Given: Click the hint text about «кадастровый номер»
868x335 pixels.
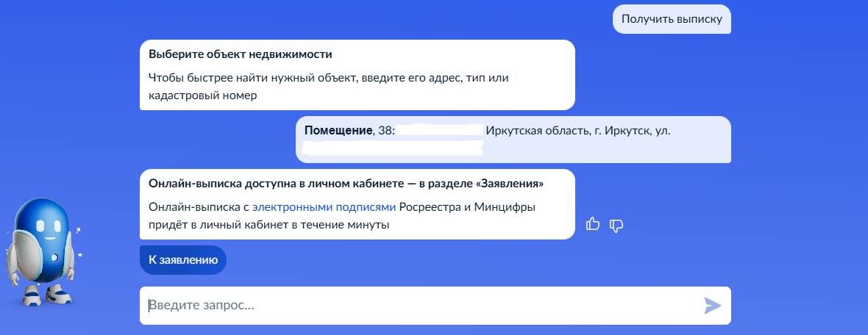Looking at the screenshot, I should point(203,96).
